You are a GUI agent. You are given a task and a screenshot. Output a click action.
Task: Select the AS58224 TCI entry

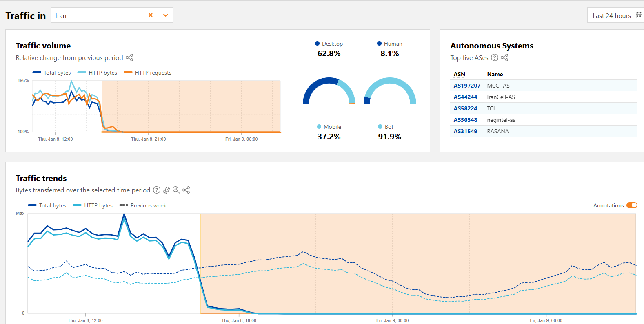(x=465, y=108)
